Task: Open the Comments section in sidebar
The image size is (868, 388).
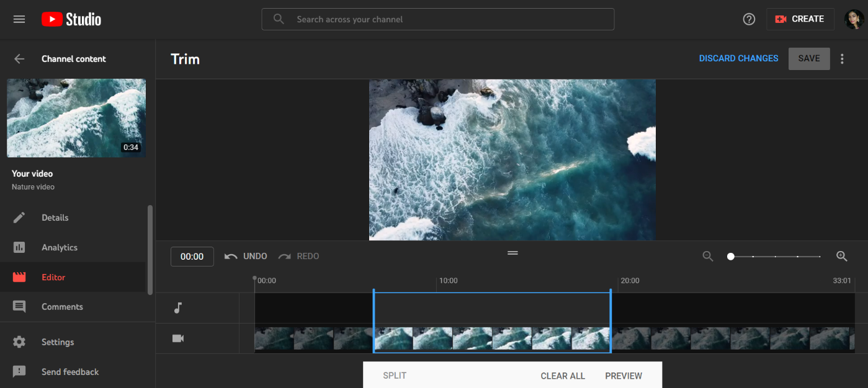Action: click(x=61, y=307)
